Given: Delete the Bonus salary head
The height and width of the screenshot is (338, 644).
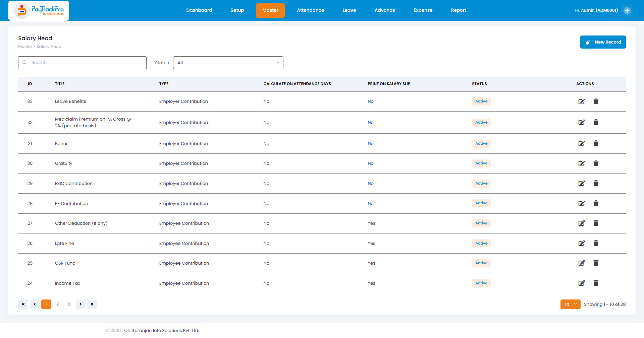Looking at the screenshot, I should tap(596, 143).
